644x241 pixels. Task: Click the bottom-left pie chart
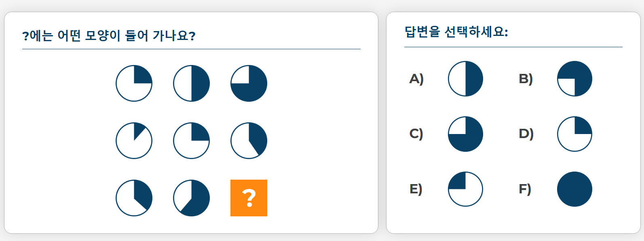[134, 197]
